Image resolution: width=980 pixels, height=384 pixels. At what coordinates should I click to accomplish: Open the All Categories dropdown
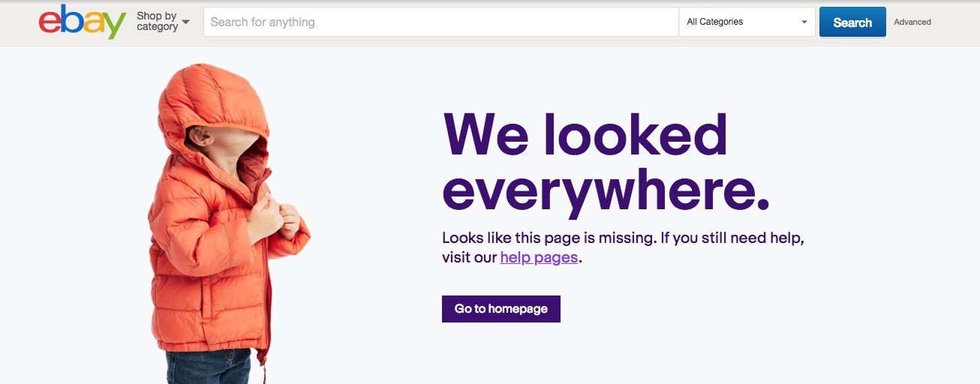(747, 22)
